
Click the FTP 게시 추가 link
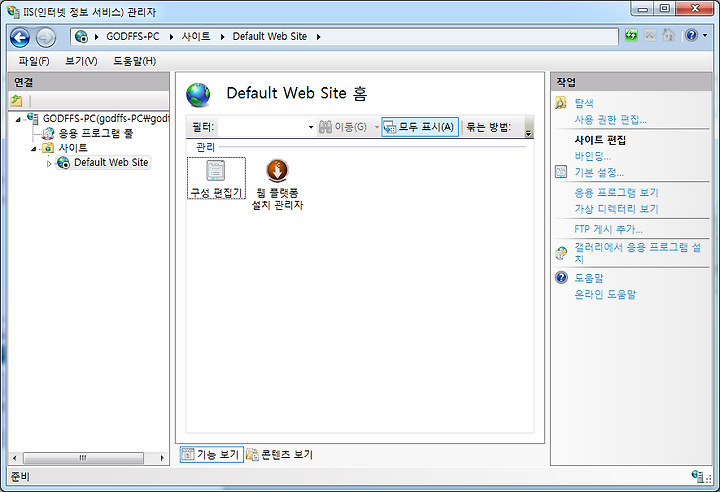[x=608, y=229]
